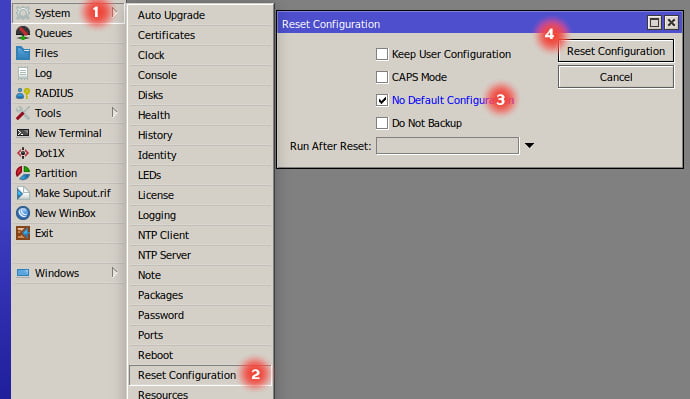
Task: Click the System gear icon
Action: click(23, 13)
